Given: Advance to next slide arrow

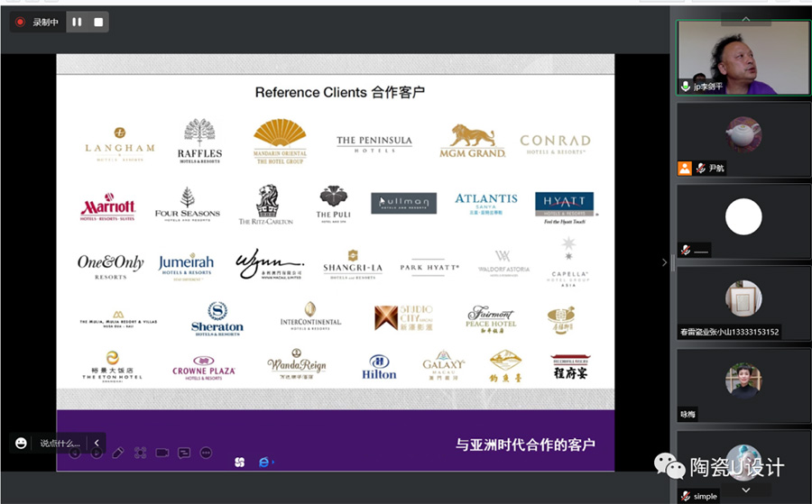Looking at the screenshot, I should [x=96, y=453].
